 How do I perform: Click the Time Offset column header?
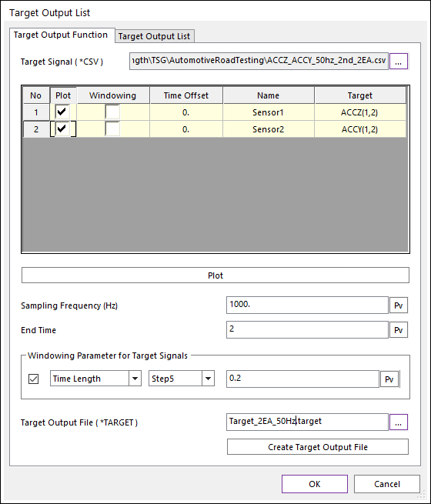[186, 95]
